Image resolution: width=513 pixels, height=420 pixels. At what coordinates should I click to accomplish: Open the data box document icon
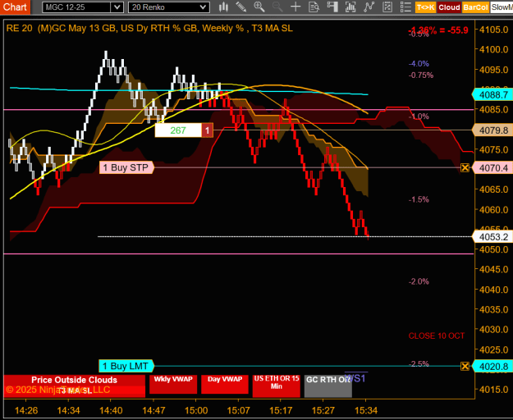coord(314,7)
